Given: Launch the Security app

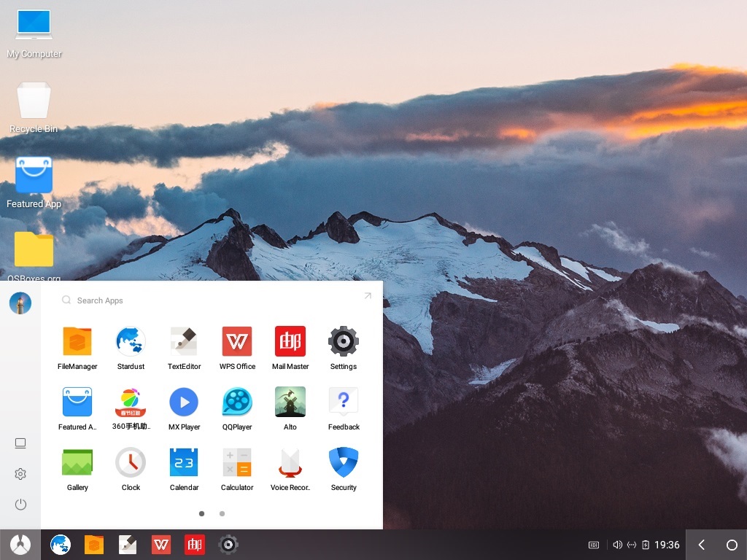Looking at the screenshot, I should [x=344, y=463].
